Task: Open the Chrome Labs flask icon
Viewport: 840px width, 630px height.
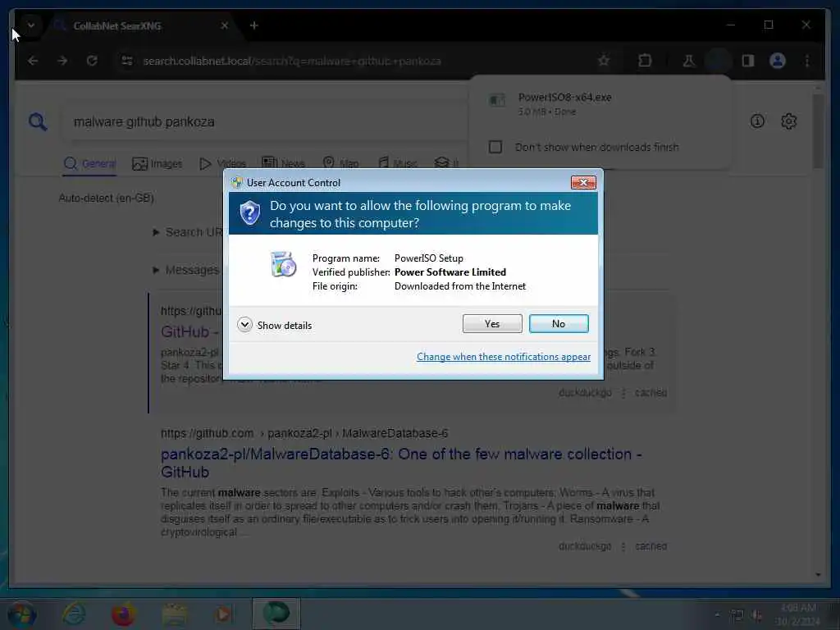Action: click(x=688, y=61)
